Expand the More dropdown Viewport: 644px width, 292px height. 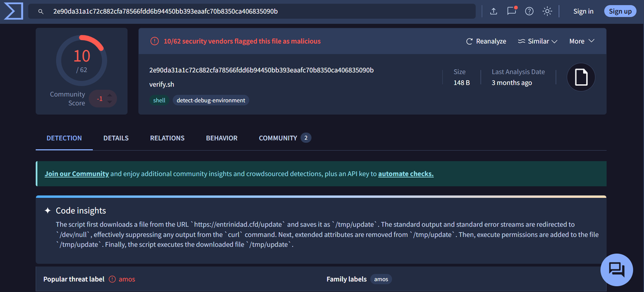click(581, 41)
